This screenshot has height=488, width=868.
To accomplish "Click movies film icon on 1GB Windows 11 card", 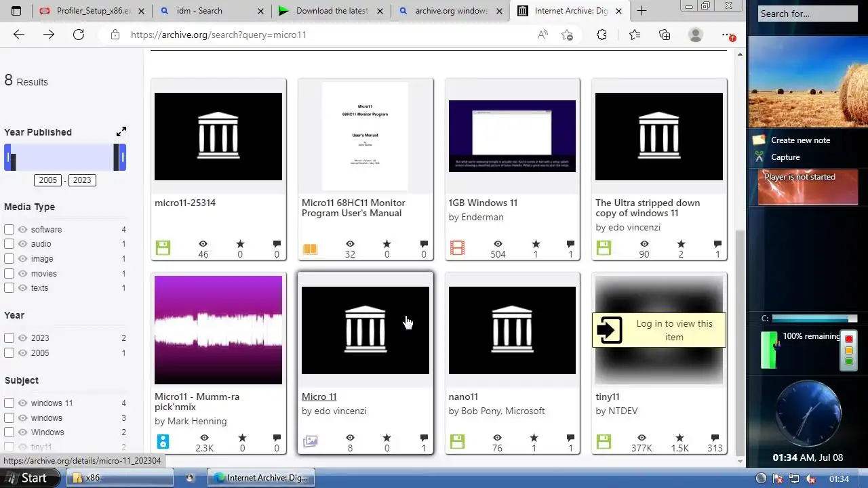I will click(x=457, y=247).
